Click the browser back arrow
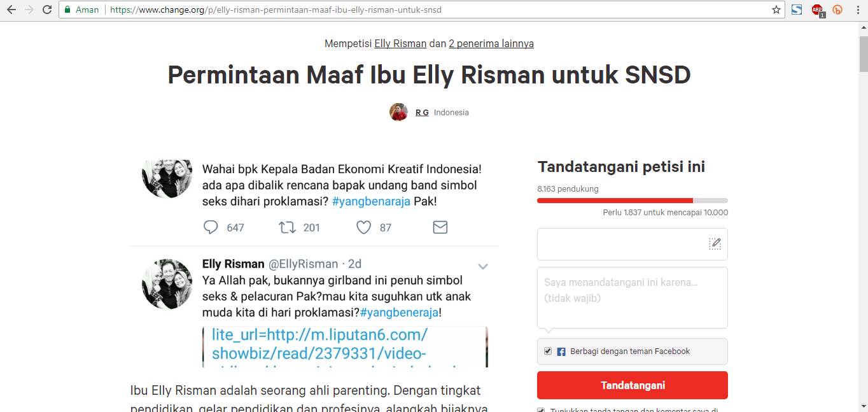 (11, 10)
